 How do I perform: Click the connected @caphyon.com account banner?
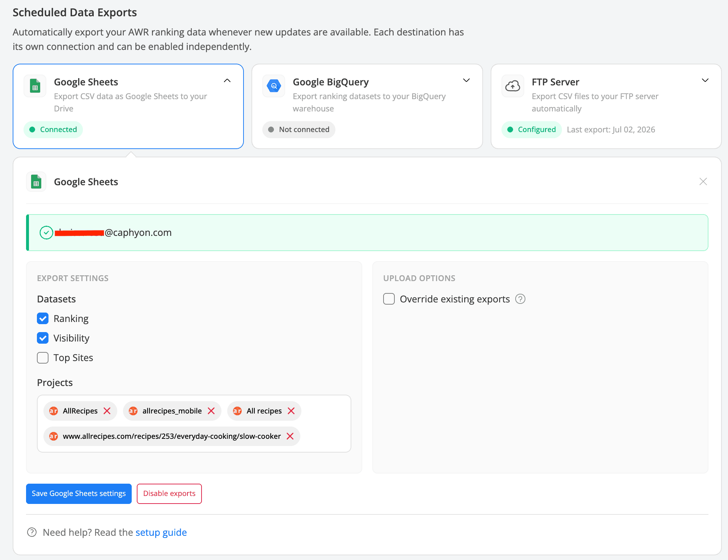[367, 233]
